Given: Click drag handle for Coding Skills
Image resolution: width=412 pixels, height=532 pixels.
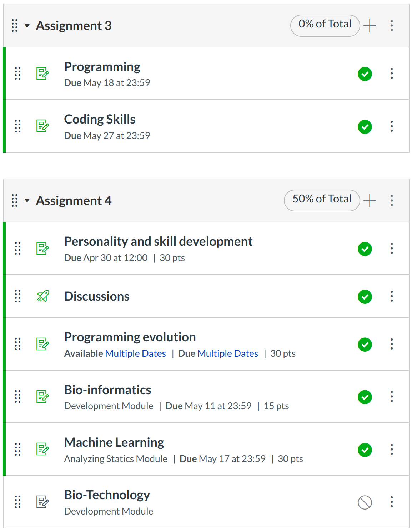Looking at the screenshot, I should (17, 126).
